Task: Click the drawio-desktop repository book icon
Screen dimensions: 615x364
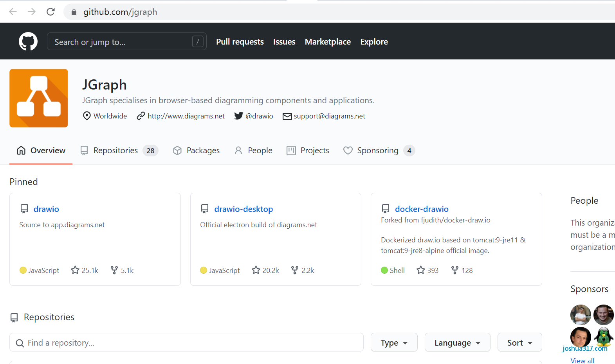Action: pyautogui.click(x=205, y=209)
